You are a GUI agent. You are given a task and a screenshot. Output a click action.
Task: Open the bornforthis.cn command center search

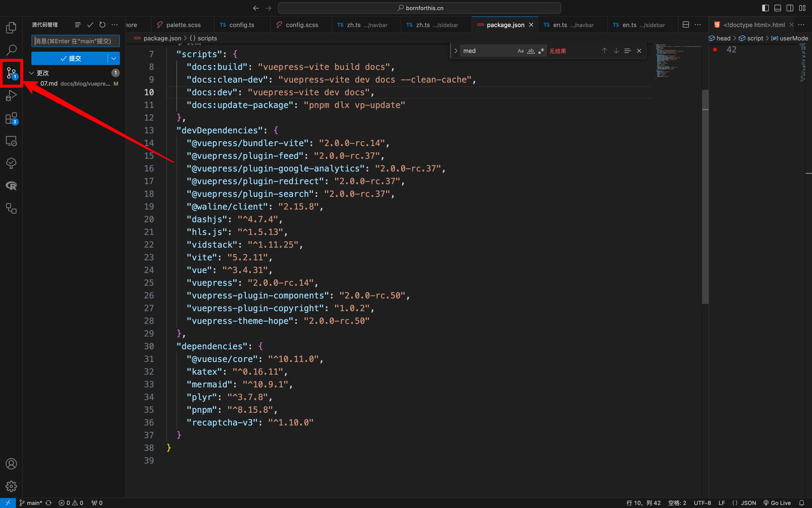[x=419, y=8]
